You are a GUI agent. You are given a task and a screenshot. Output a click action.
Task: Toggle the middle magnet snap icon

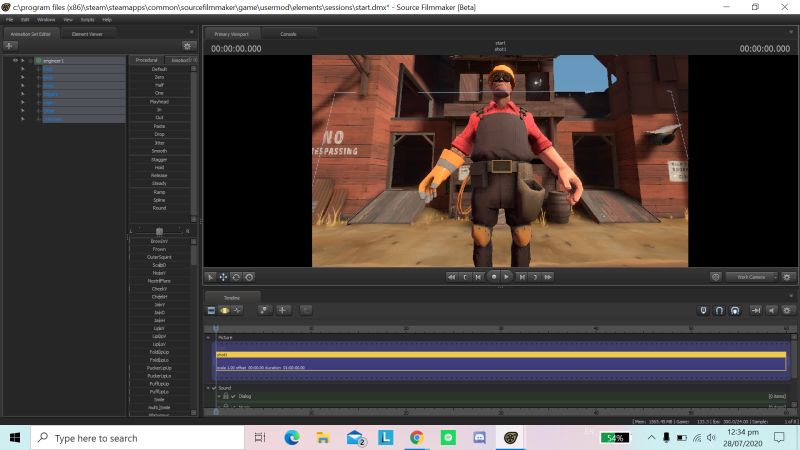click(x=719, y=310)
